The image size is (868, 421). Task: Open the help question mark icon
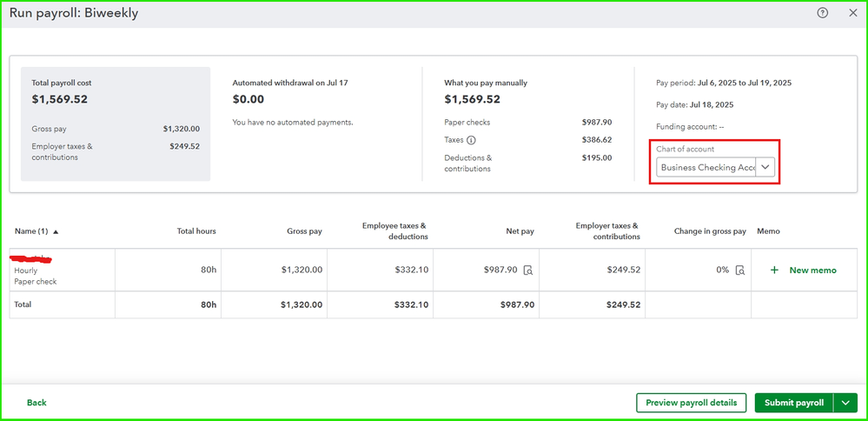click(x=822, y=13)
